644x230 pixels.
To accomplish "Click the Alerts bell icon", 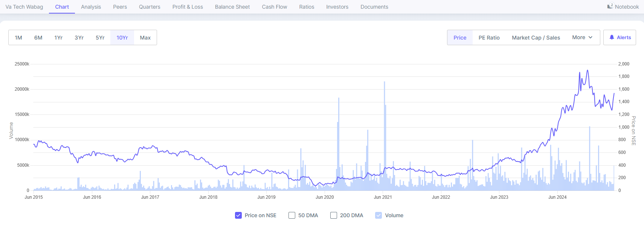I will pyautogui.click(x=612, y=37).
